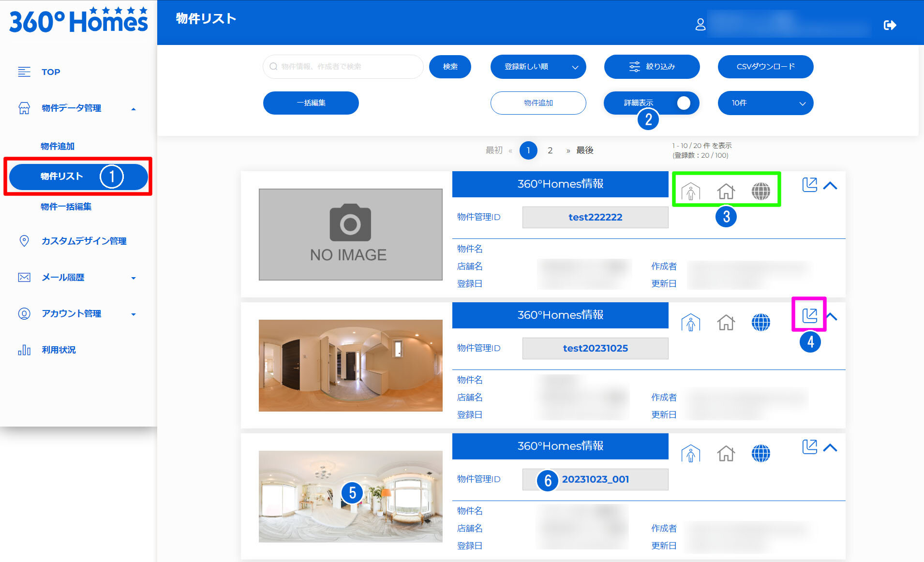924x562 pixels.
Task: Click the user profile icon in header
Action: click(700, 25)
